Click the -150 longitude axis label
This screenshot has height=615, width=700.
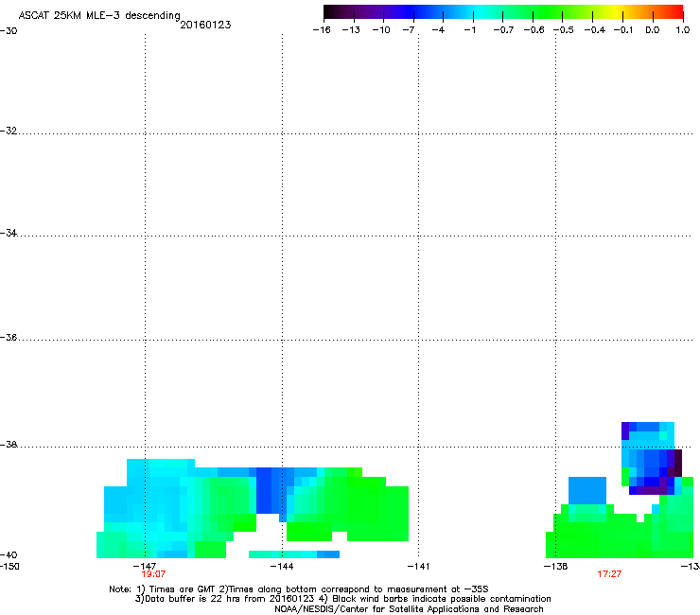[x=9, y=567]
